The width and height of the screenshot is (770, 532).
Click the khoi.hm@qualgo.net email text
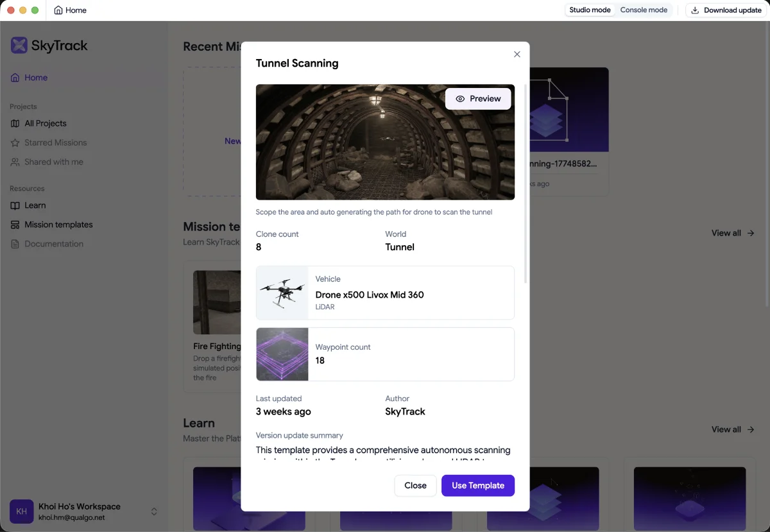(71, 517)
